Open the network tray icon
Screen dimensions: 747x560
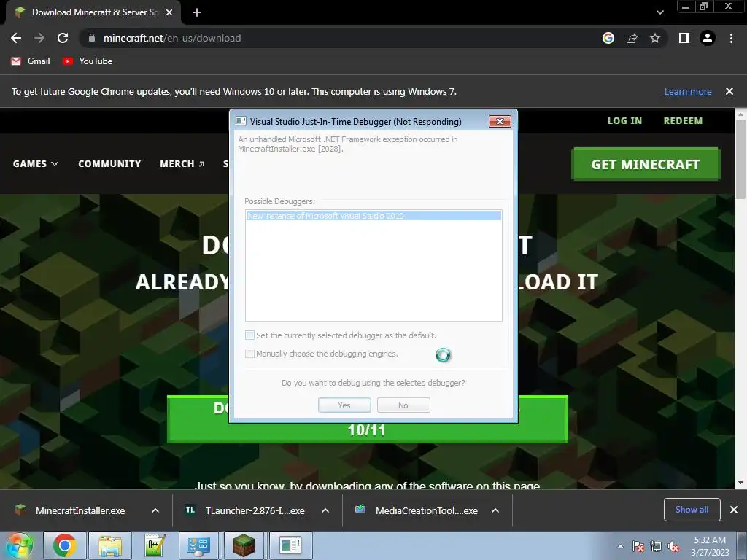click(x=656, y=546)
